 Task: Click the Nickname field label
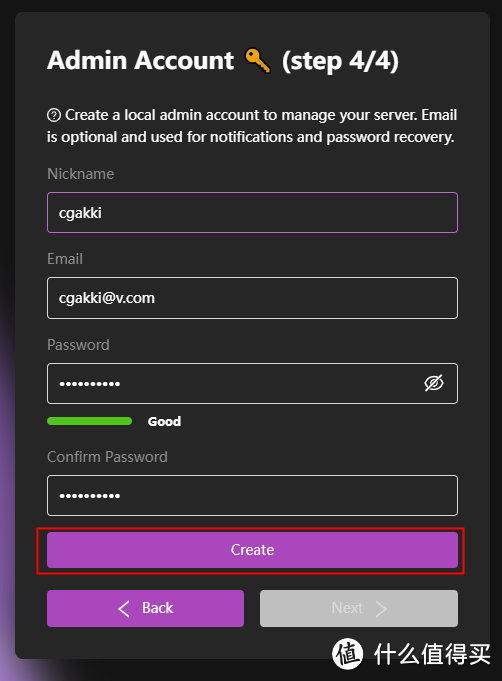[80, 174]
